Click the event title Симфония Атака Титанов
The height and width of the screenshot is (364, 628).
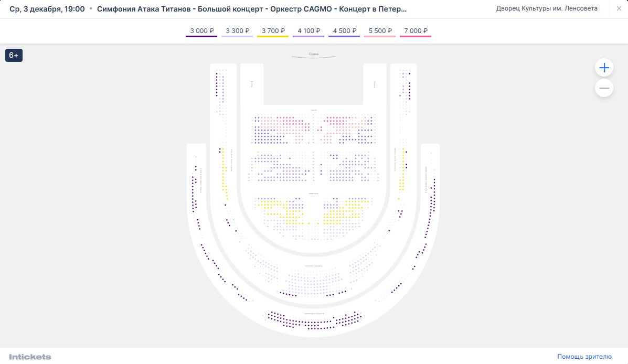tap(252, 9)
